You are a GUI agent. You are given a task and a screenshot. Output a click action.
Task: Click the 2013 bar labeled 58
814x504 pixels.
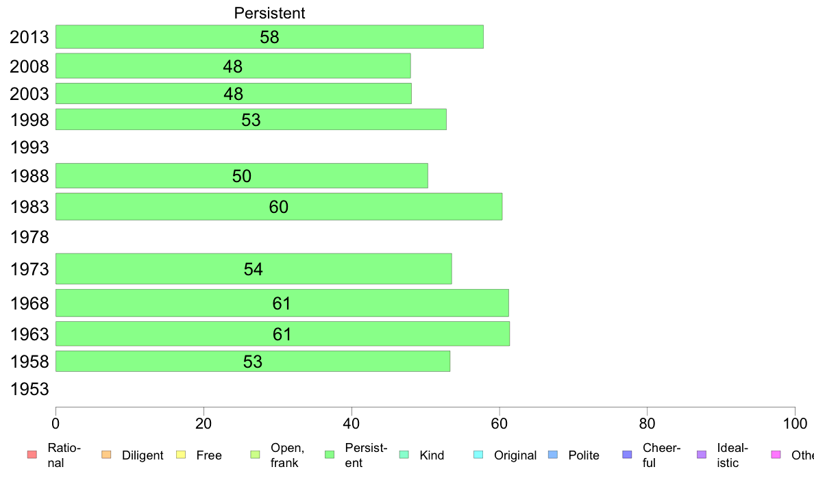click(269, 37)
